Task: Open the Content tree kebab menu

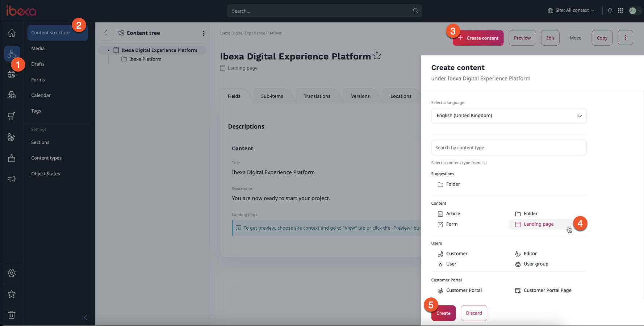Action: point(204,33)
